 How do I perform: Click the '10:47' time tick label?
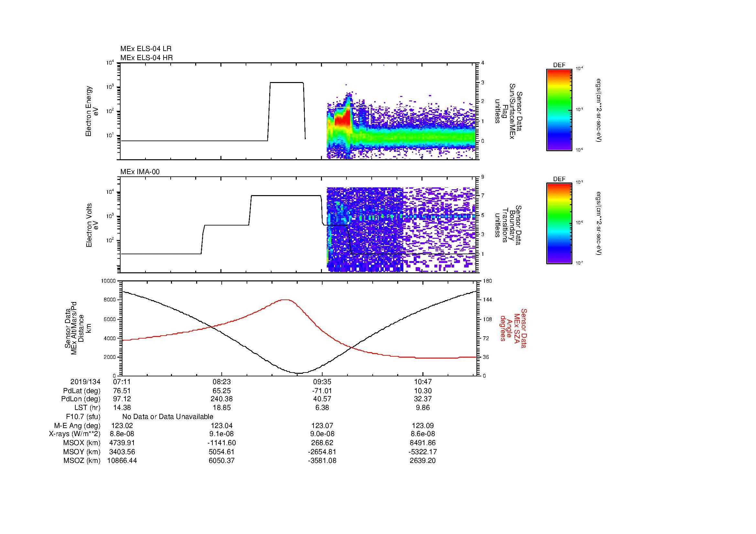(x=422, y=382)
